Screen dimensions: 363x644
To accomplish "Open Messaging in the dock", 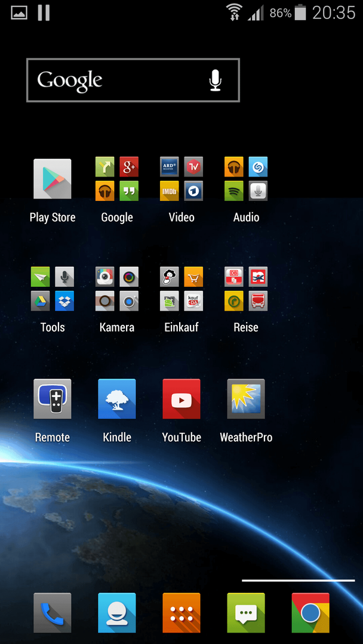I will 246,613.
